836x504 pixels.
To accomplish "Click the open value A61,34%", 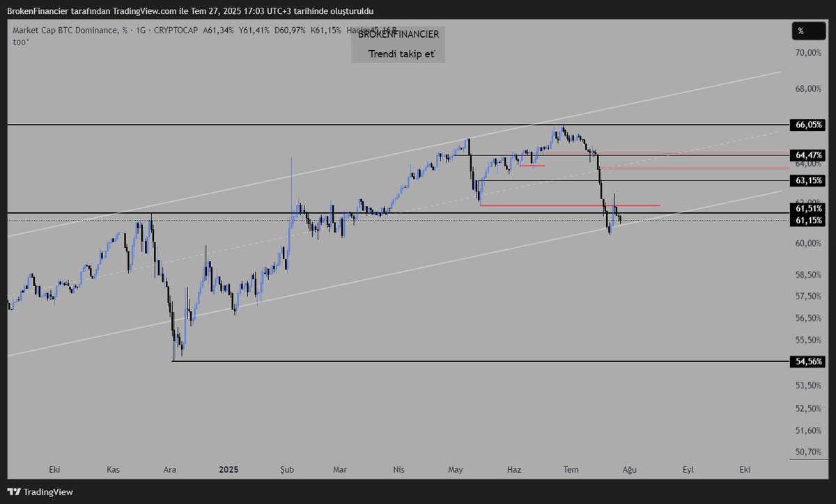I will coord(219,31).
